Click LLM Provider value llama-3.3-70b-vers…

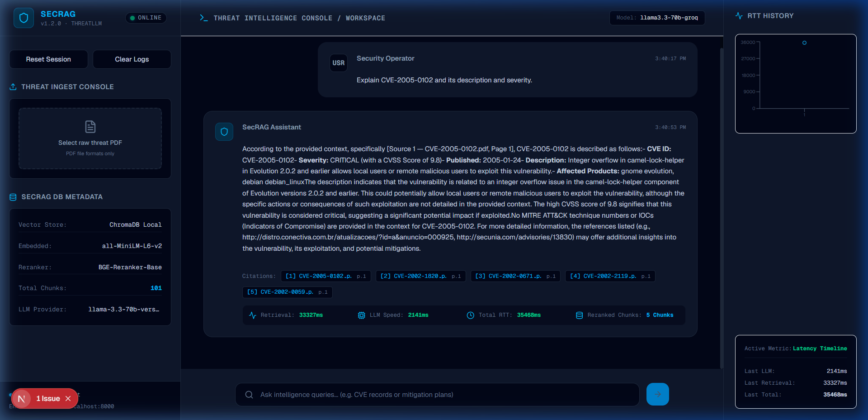[124, 310]
